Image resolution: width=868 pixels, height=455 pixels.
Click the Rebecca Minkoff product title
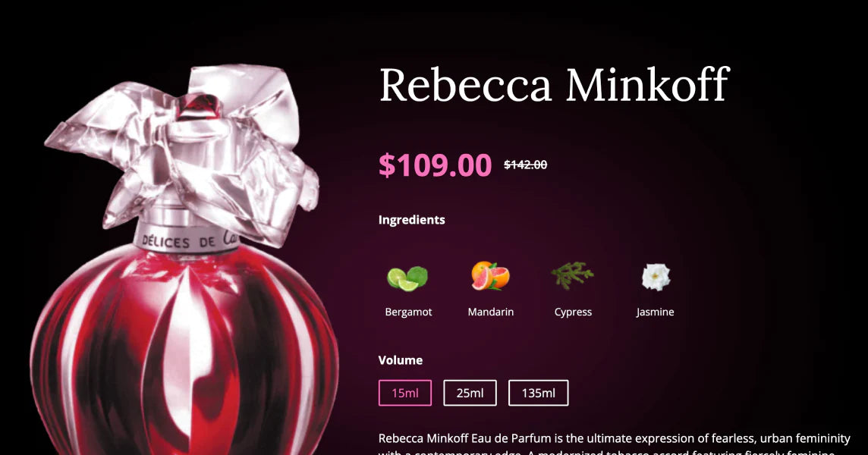(555, 85)
